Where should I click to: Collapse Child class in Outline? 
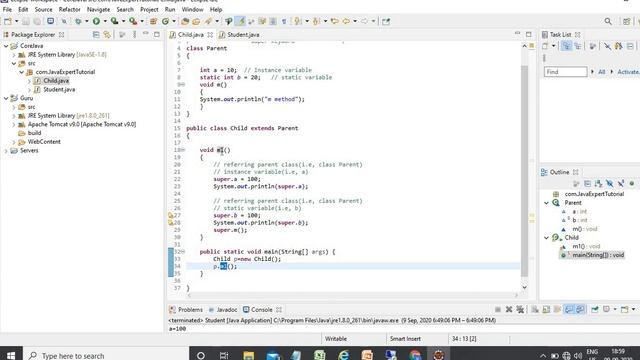point(547,238)
